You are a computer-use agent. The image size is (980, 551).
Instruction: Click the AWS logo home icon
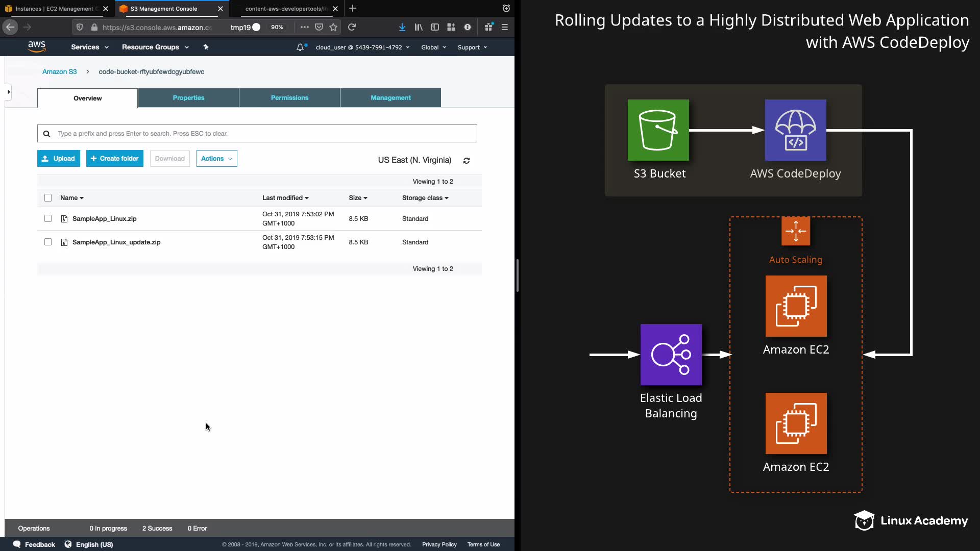point(37,47)
